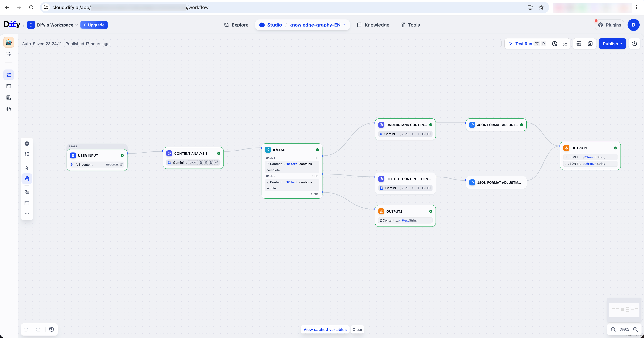
Task: Open the user avatar D menu
Action: [x=633, y=25]
